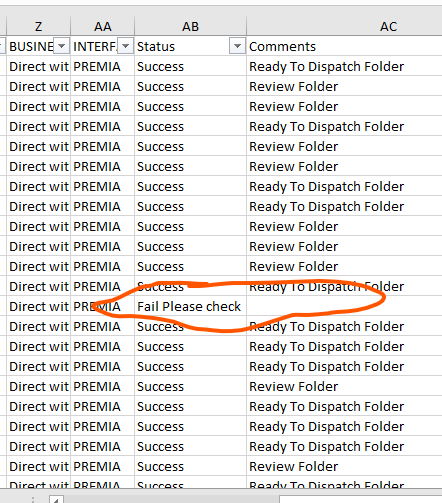
Task: Select the first Review Folder comment cell
Action: click(345, 86)
